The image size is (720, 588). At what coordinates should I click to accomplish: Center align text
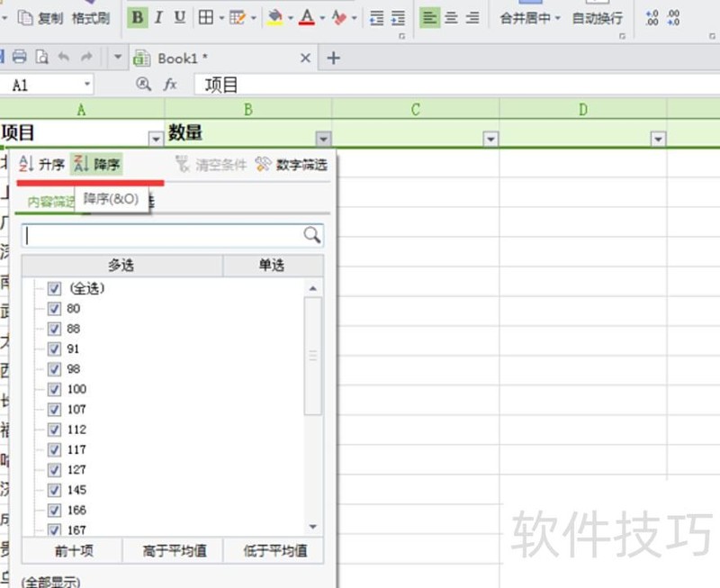pos(452,18)
